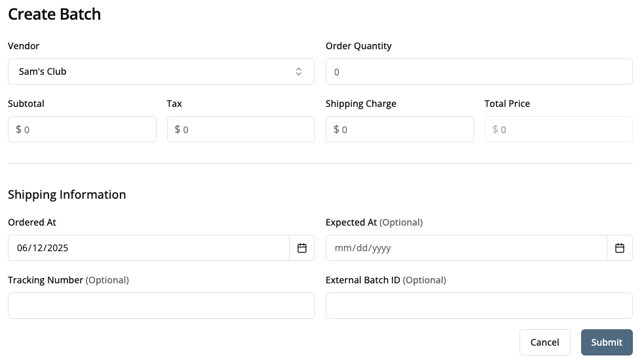
Task: Click the Vendor field label
Action: pyautogui.click(x=24, y=46)
